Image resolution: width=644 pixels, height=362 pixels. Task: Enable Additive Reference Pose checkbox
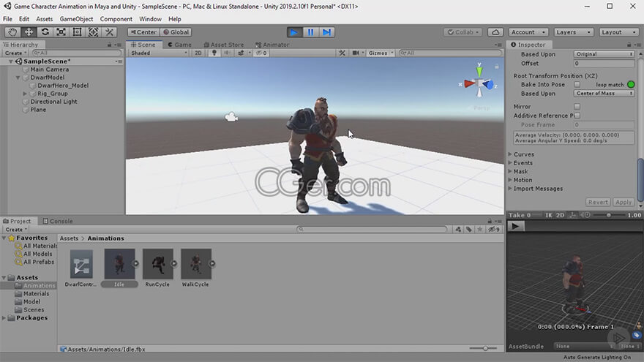tap(577, 116)
